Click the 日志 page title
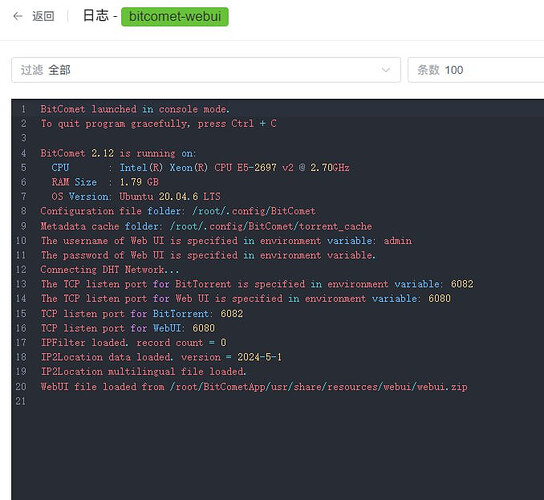The width and height of the screenshot is (544, 500). pos(96,16)
